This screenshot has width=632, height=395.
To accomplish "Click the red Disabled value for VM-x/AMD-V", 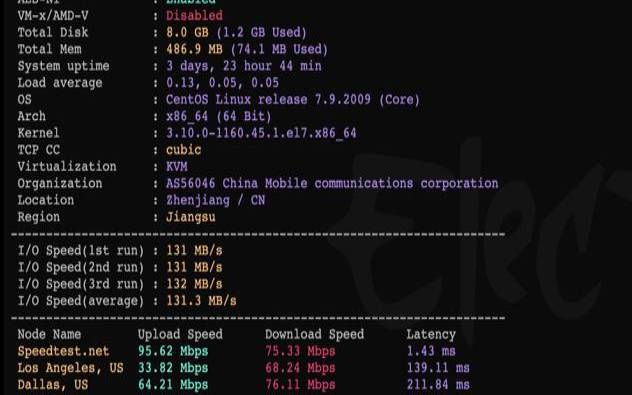I will [194, 16].
